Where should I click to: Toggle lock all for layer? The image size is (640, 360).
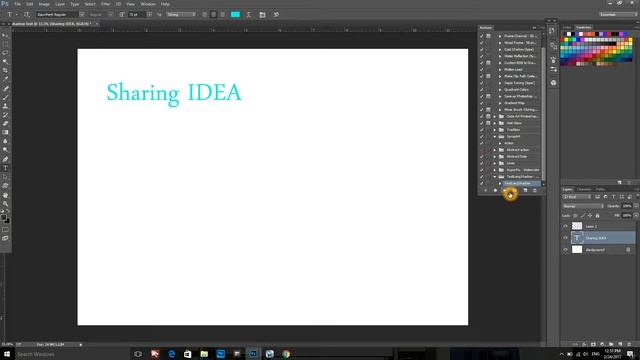(x=598, y=216)
